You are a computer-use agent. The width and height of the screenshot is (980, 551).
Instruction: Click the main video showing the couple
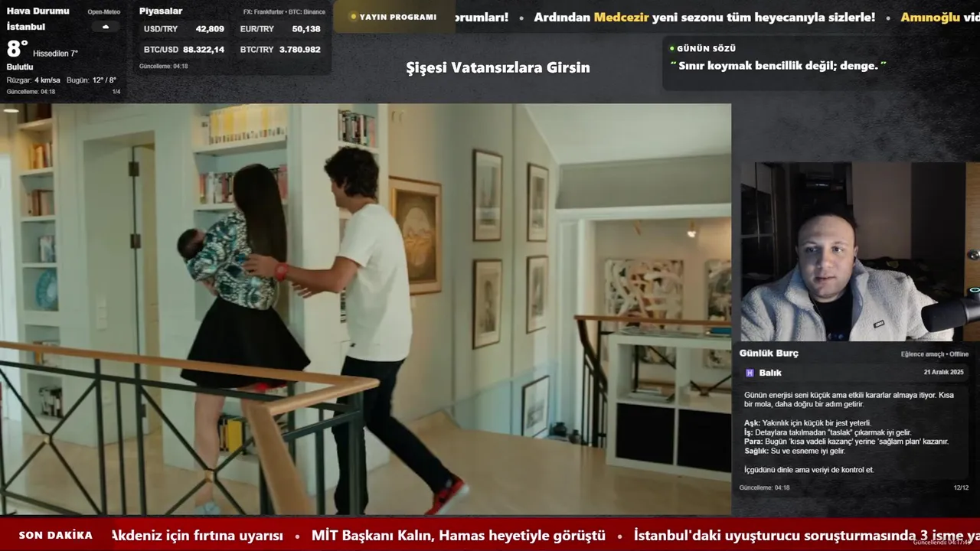pos(365,309)
